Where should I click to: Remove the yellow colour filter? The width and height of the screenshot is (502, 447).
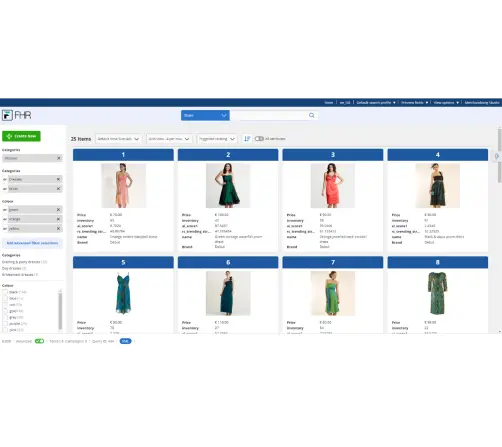58,228
